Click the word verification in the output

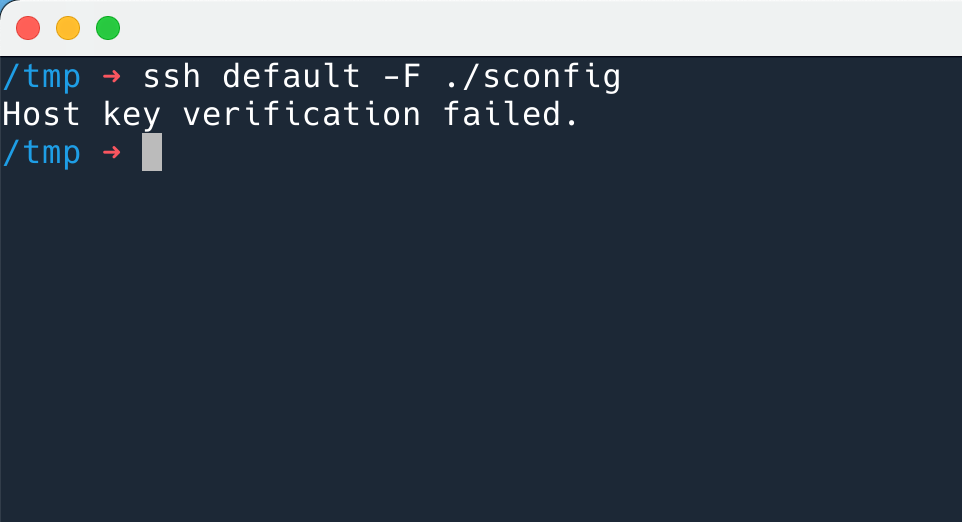pyautogui.click(x=302, y=114)
